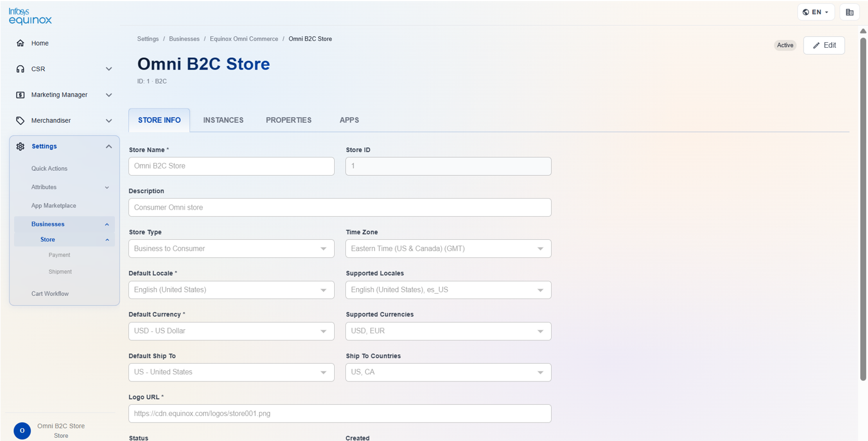Click the globe language icon
The width and height of the screenshot is (868, 441).
click(x=806, y=12)
